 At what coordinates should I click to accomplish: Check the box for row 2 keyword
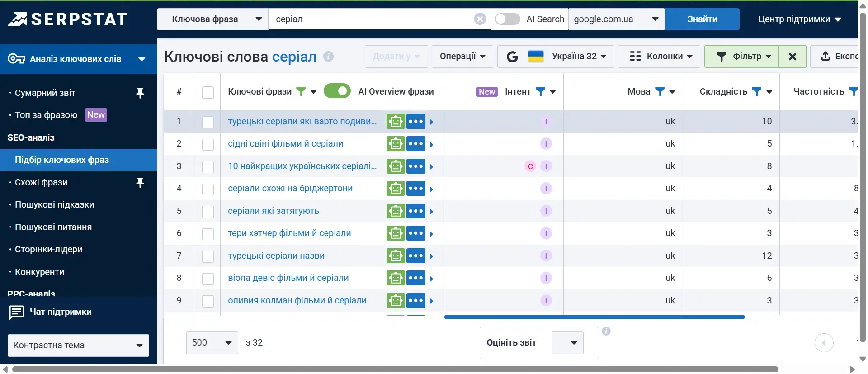[x=208, y=144]
